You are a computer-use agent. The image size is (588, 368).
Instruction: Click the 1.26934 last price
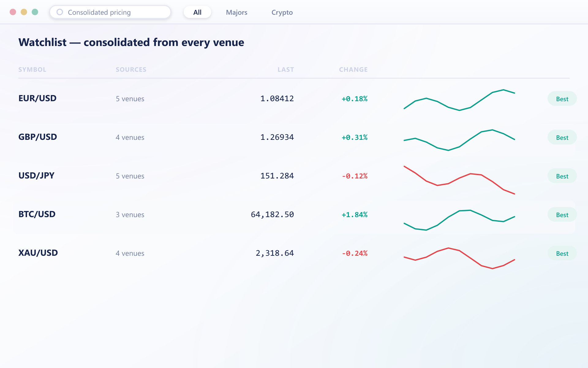277,137
